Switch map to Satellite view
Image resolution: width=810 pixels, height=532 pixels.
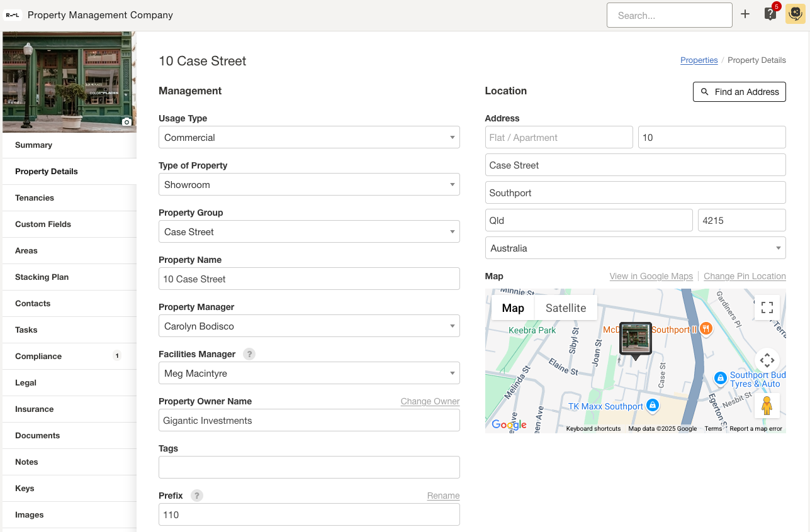pos(565,308)
